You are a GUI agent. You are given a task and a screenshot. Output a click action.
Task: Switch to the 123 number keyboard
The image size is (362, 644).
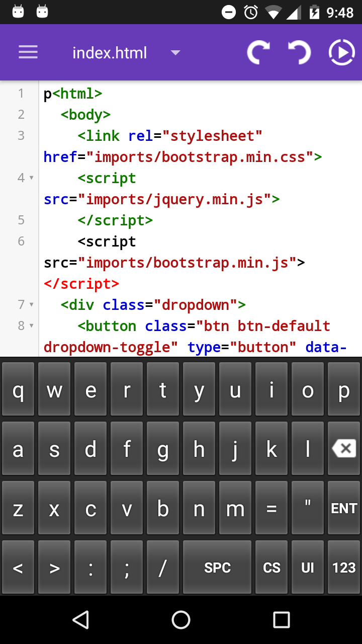tap(344, 567)
